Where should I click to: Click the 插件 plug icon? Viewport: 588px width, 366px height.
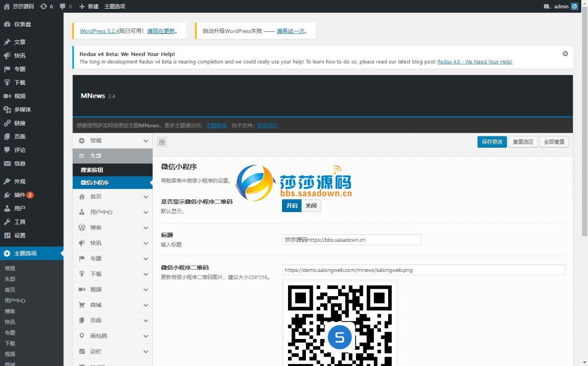pos(7,195)
